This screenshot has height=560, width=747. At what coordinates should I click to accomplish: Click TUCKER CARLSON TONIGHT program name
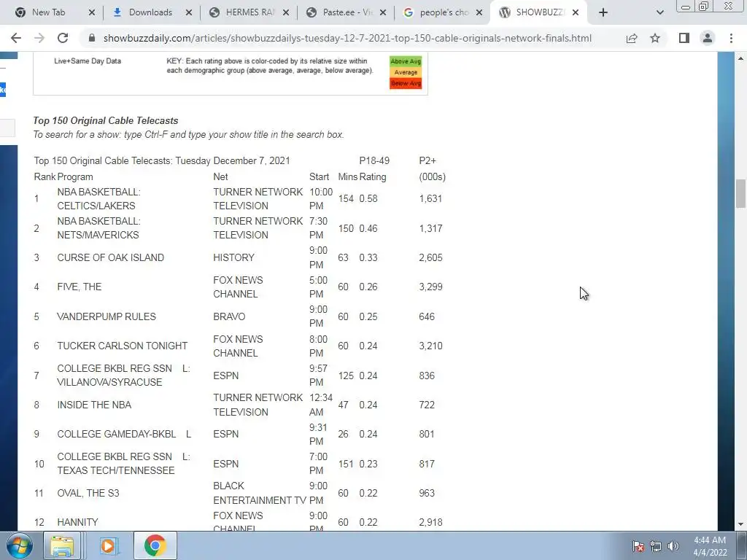(123, 346)
